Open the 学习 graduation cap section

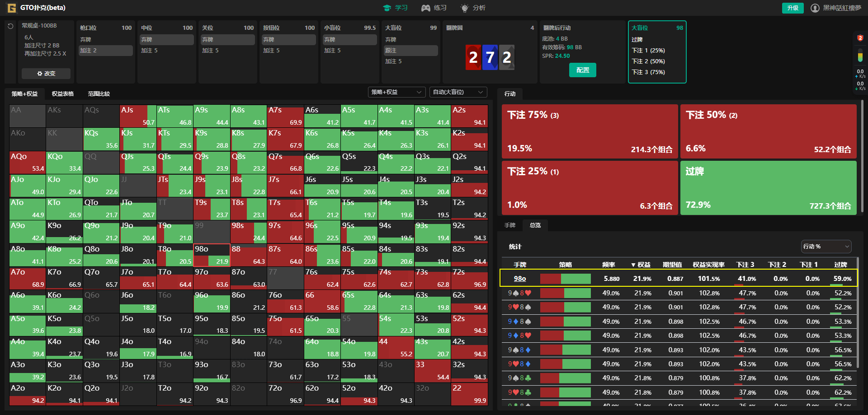(x=395, y=8)
